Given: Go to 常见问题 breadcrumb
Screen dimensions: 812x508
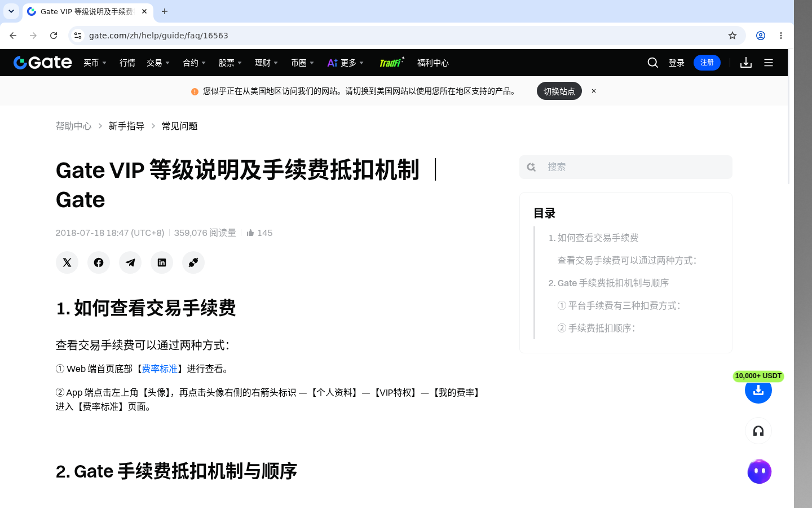Looking at the screenshot, I should (180, 126).
